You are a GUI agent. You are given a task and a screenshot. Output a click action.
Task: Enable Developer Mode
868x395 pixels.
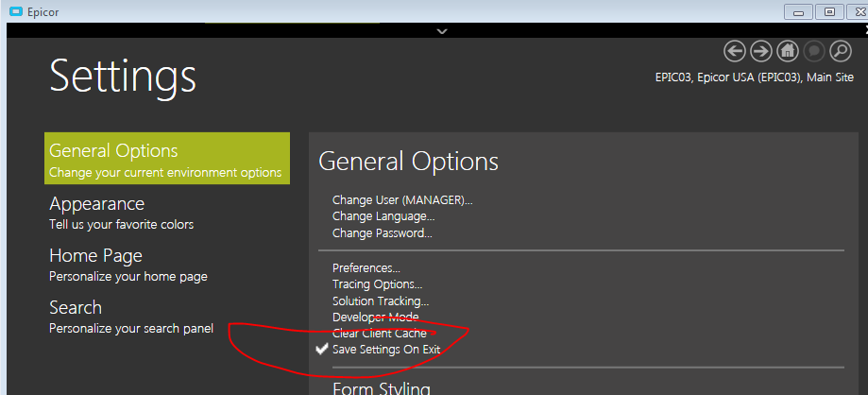(375, 318)
